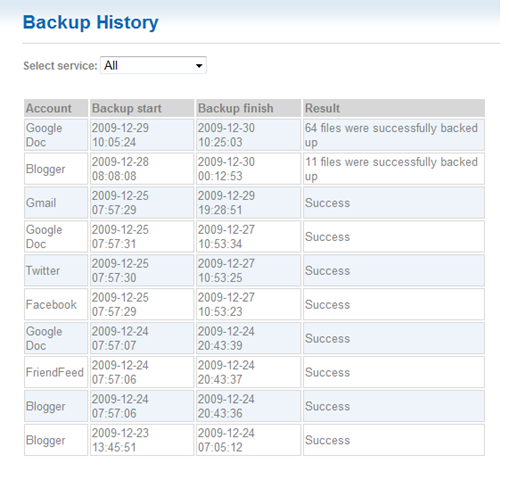This screenshot has height=480, width=509.
Task: Click the Account column header
Action: 56,108
